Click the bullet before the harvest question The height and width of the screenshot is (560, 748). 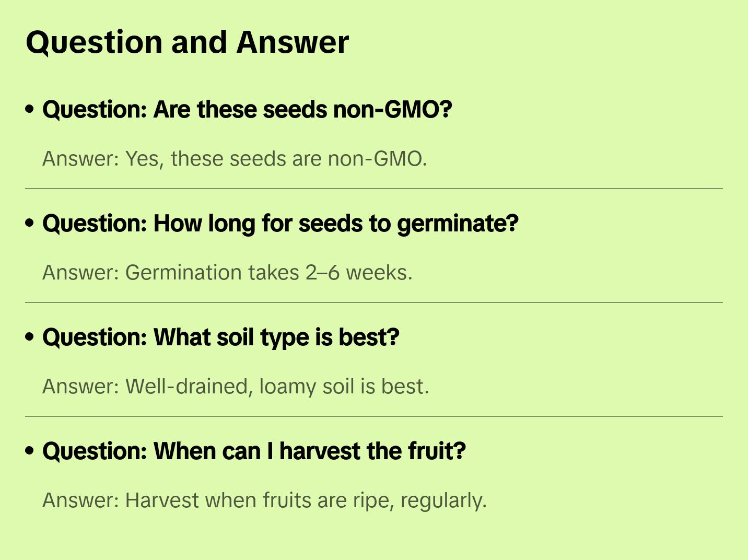[x=30, y=451]
